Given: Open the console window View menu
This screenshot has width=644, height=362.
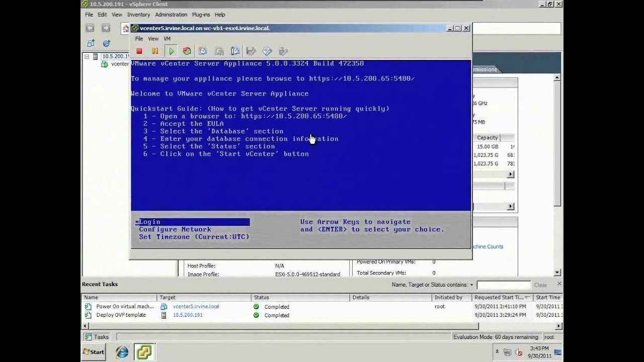Looking at the screenshot, I should [153, 39].
